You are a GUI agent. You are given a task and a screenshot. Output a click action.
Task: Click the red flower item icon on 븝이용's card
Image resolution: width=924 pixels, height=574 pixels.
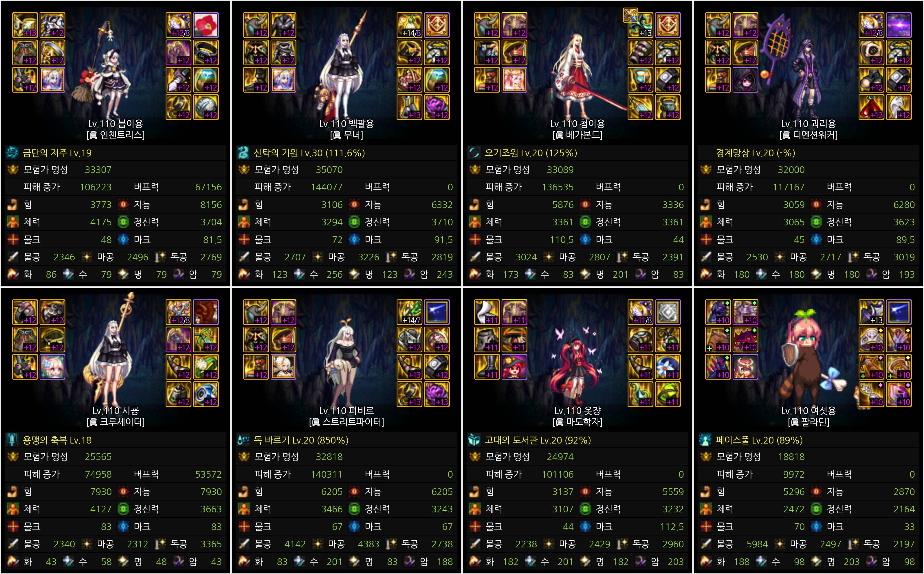click(x=206, y=25)
